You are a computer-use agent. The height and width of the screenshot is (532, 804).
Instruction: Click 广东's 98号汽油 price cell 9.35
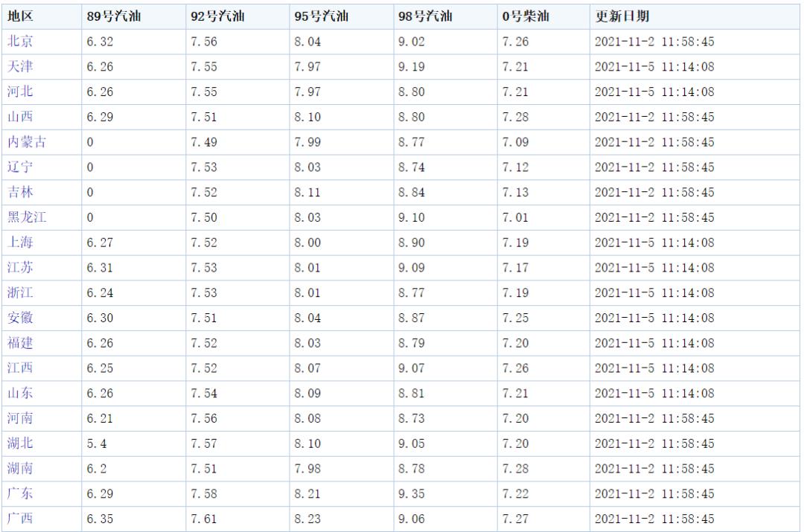(412, 493)
